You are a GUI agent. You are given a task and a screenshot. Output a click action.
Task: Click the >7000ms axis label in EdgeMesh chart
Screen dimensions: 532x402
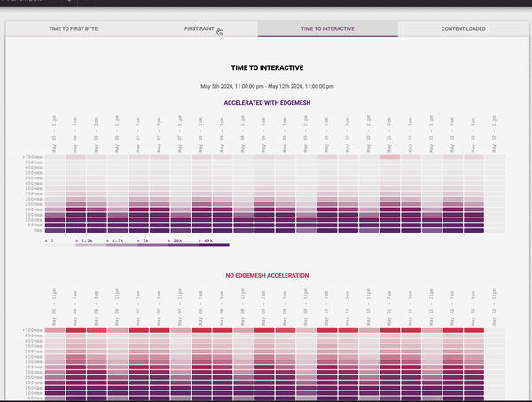click(x=33, y=157)
